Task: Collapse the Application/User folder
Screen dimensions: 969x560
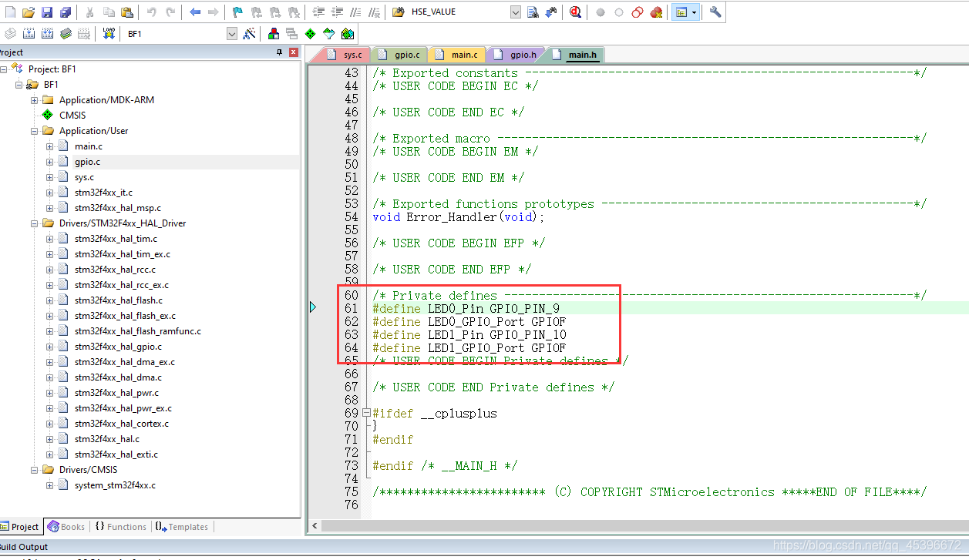Action: click(35, 131)
